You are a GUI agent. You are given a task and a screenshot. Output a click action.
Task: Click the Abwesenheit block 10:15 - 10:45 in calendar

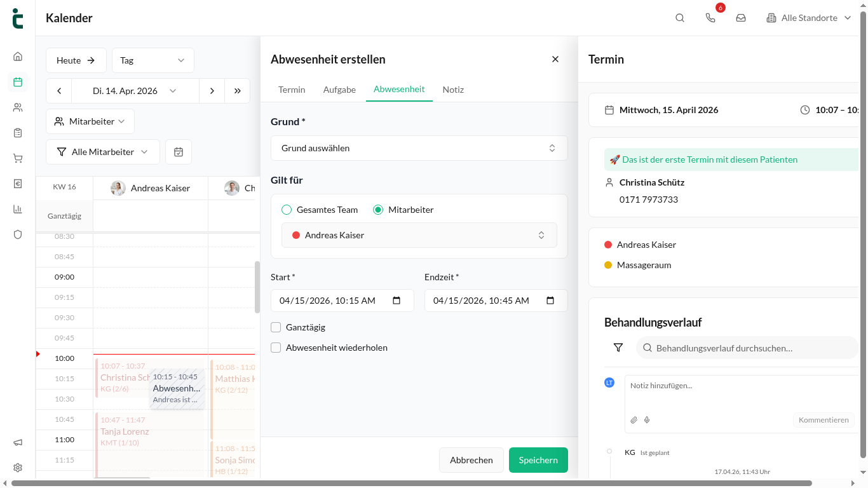[177, 388]
